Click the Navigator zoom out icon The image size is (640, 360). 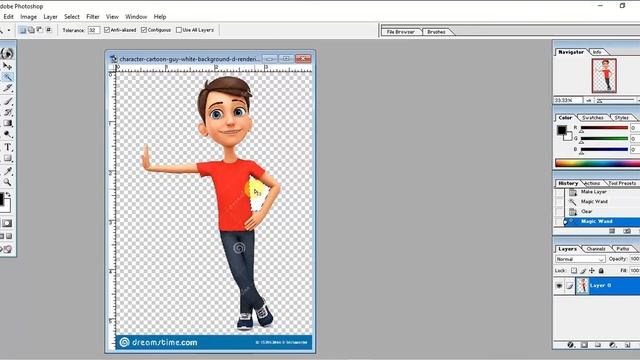[x=589, y=100]
